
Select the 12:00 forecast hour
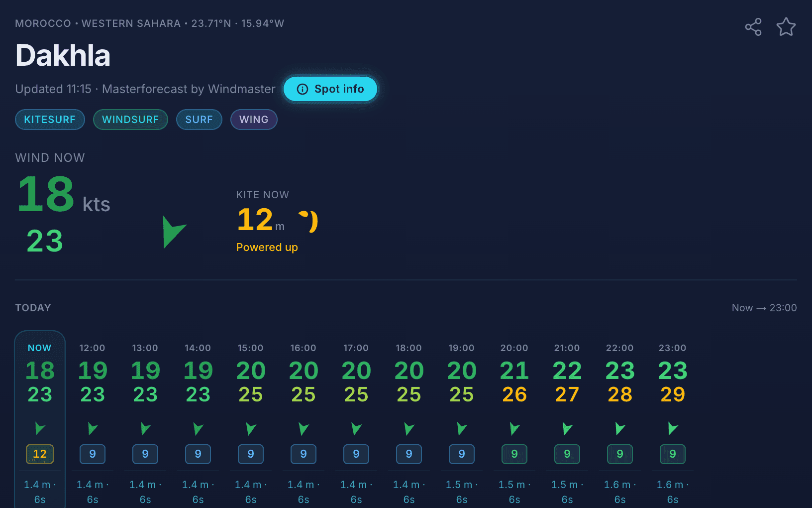pyautogui.click(x=93, y=419)
